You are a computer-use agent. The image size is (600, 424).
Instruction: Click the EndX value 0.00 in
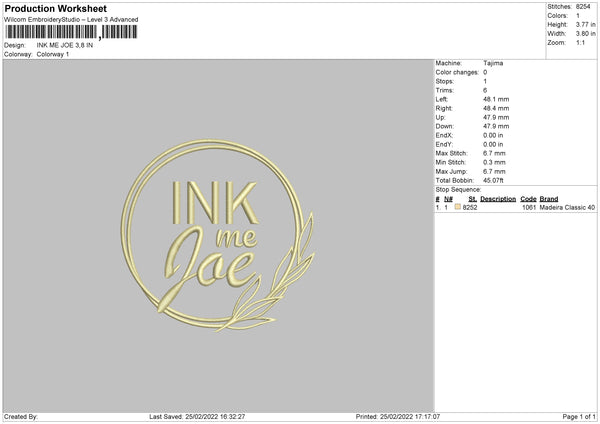[493, 135]
